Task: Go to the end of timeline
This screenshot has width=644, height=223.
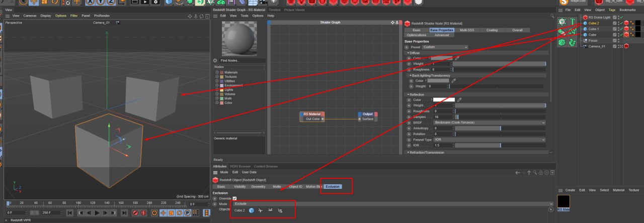Action: [x=124, y=213]
